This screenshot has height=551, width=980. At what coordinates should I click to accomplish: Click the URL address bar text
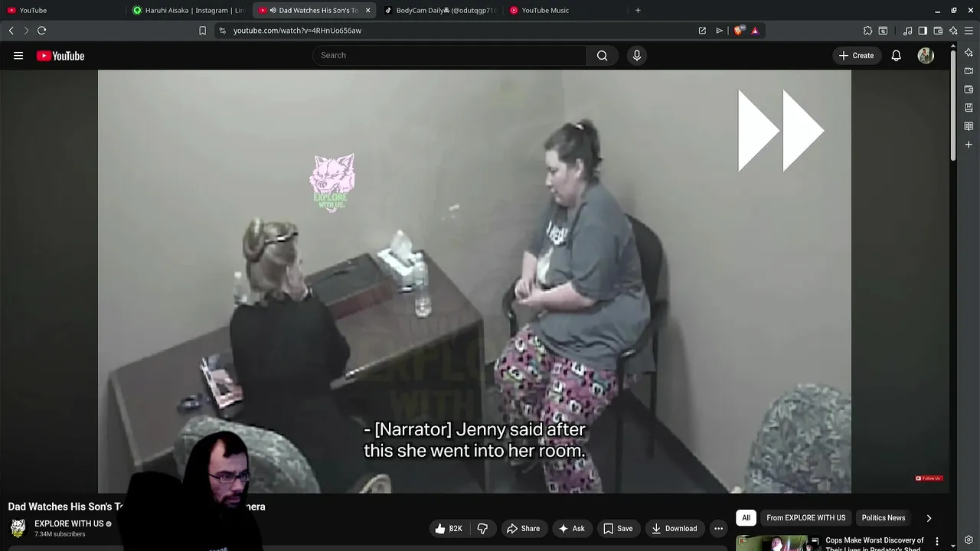pos(297,31)
